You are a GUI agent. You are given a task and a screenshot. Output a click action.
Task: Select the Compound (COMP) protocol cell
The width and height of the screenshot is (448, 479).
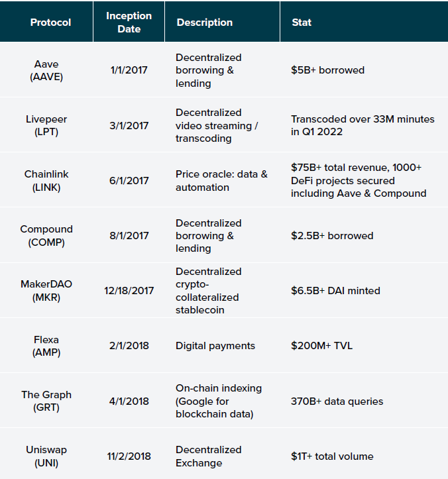pos(46,236)
